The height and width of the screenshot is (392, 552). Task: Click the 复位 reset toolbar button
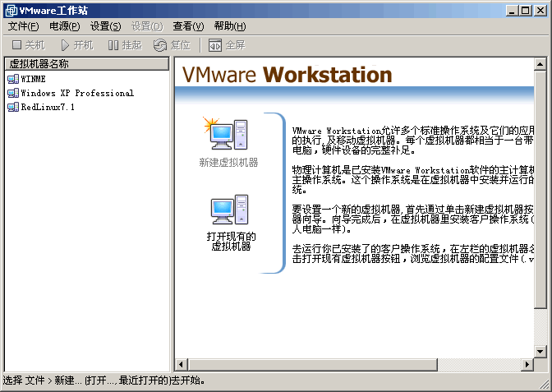tap(172, 45)
